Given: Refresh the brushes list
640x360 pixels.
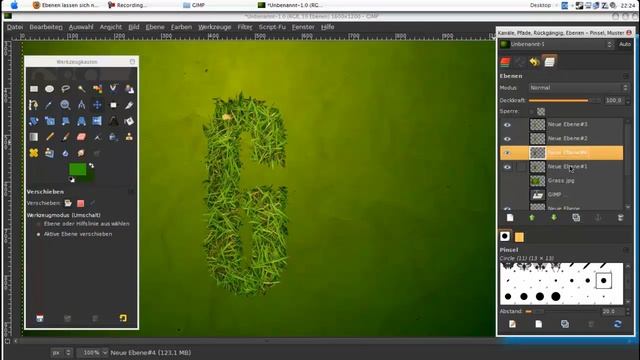Looking at the screenshot, I should pos(618,324).
